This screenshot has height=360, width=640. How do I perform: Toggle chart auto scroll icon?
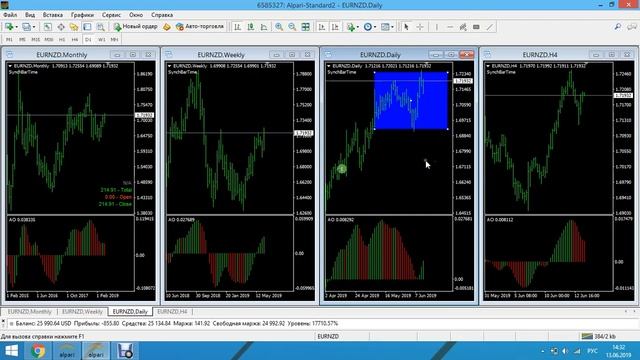tap(322, 27)
